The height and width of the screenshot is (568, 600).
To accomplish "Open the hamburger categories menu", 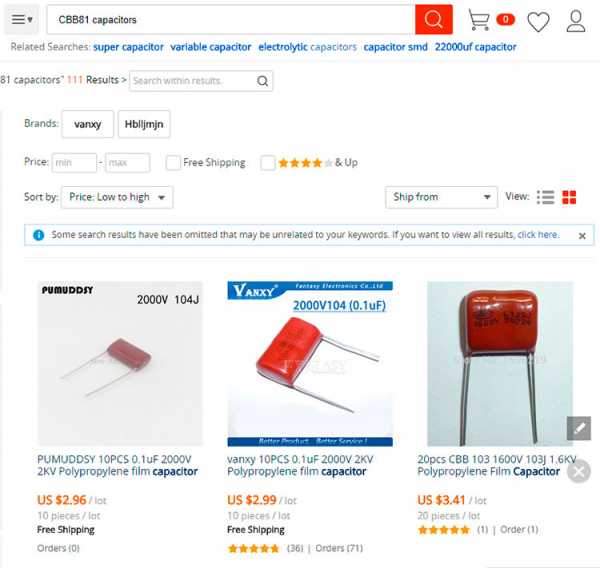I will pyautogui.click(x=21, y=19).
